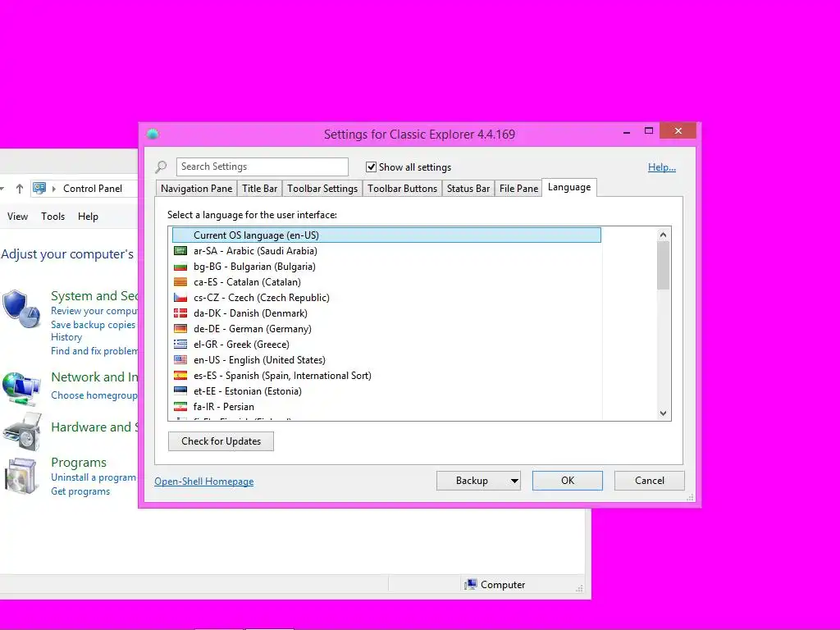840x630 pixels.
Task: Maximize the Classic Explorer settings window
Action: coord(649,130)
